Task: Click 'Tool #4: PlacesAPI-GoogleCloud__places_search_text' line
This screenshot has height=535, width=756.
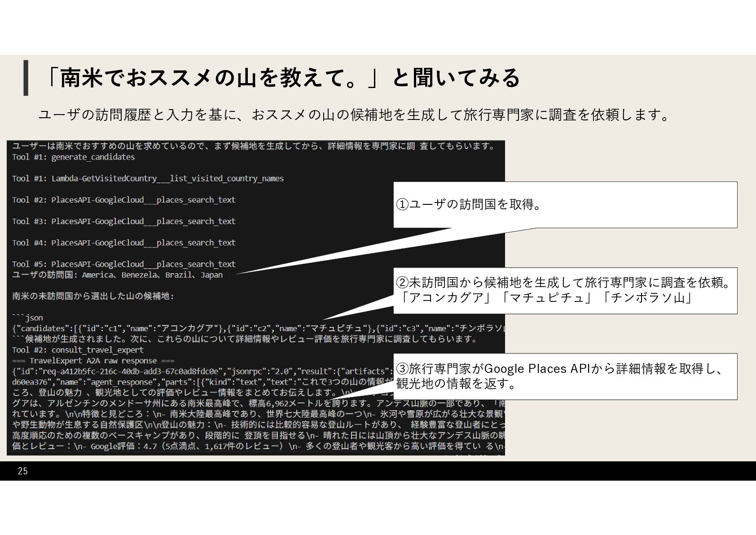Action: (123, 243)
